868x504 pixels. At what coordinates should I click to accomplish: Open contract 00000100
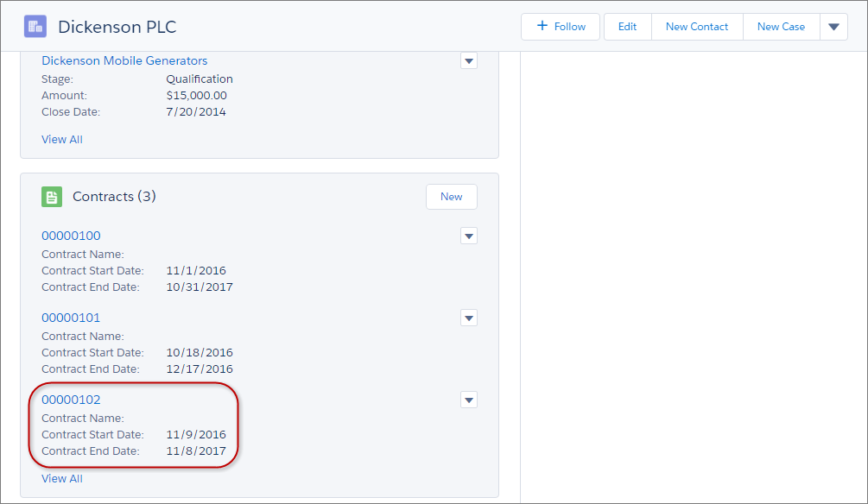point(71,236)
